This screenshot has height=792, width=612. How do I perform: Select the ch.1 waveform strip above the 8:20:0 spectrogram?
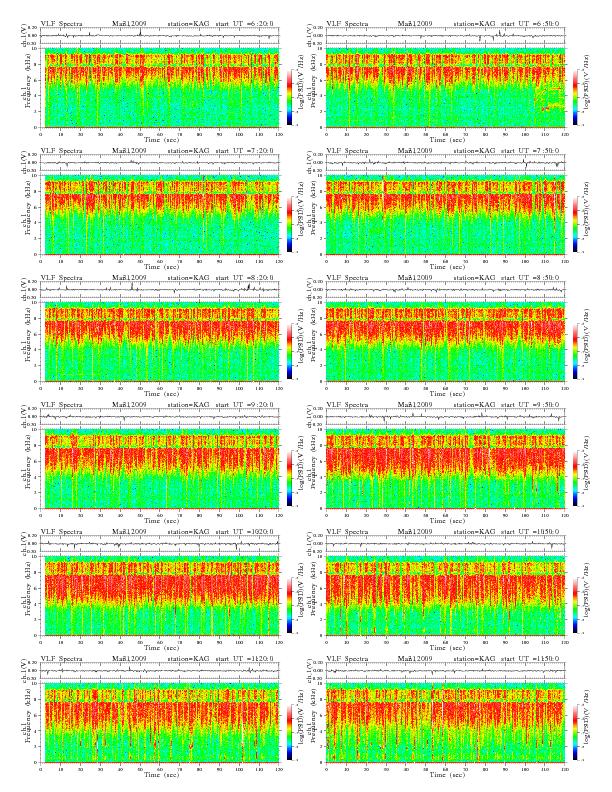click(160, 290)
